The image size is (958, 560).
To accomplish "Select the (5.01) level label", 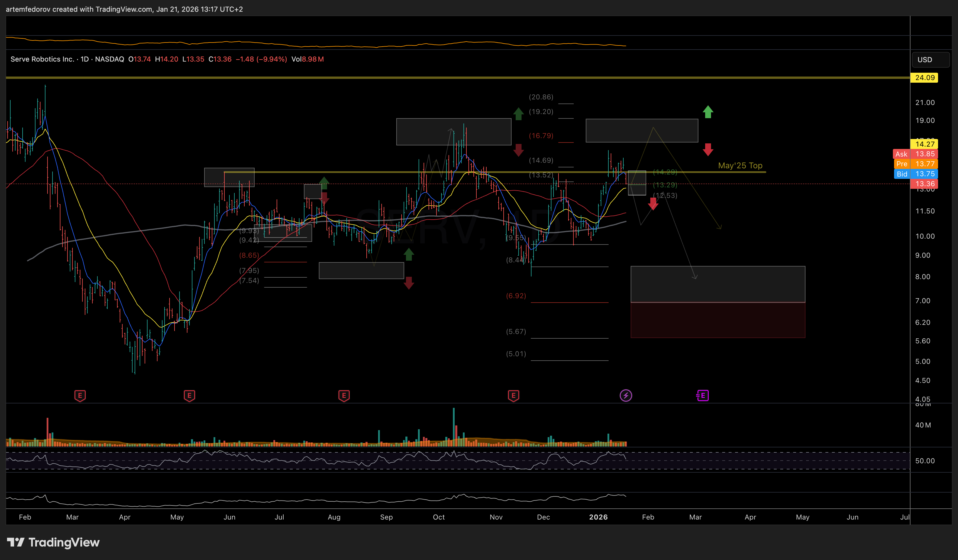I will pos(516,354).
